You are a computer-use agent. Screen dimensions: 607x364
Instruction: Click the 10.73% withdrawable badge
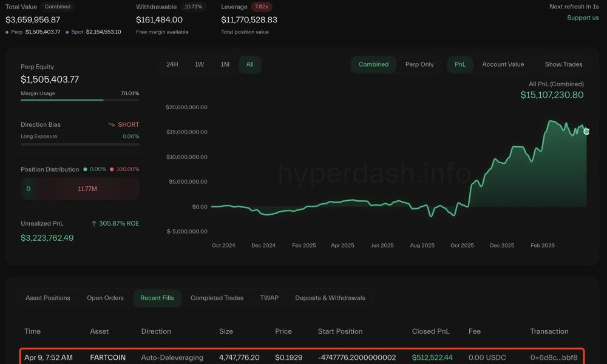[x=194, y=7]
